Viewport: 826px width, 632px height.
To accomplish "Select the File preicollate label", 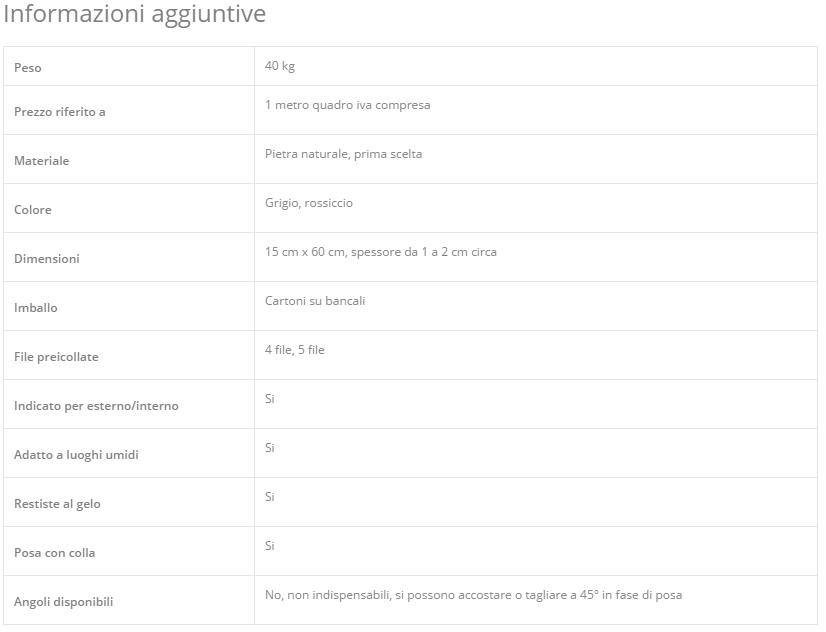I will coord(56,357).
